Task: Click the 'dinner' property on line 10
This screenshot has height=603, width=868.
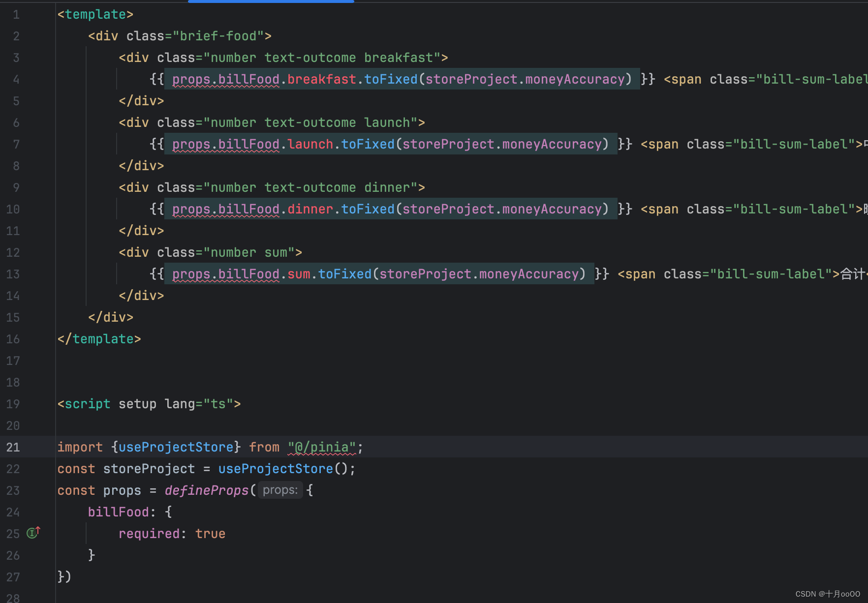Action: [x=310, y=209]
